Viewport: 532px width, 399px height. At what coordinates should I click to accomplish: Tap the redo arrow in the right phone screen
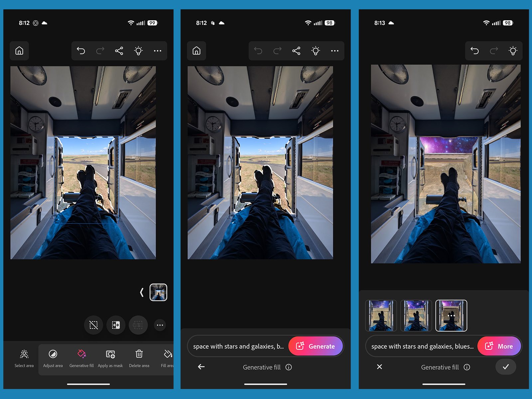pyautogui.click(x=494, y=51)
